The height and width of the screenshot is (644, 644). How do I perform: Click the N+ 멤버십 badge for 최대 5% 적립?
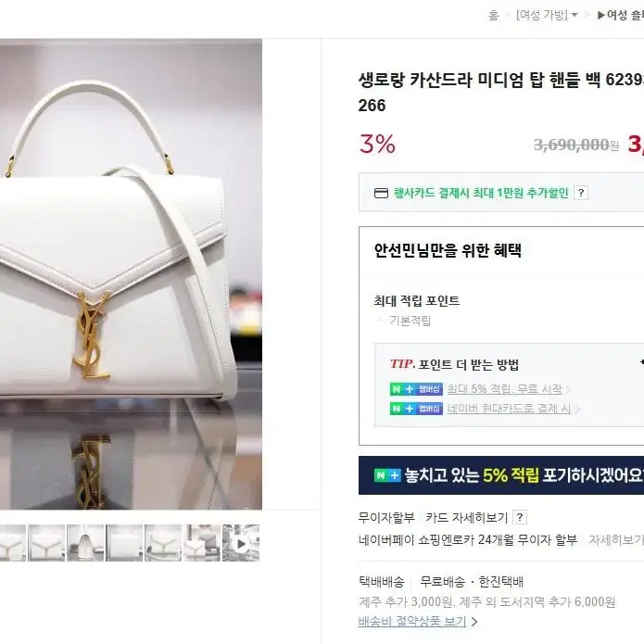coord(416,389)
